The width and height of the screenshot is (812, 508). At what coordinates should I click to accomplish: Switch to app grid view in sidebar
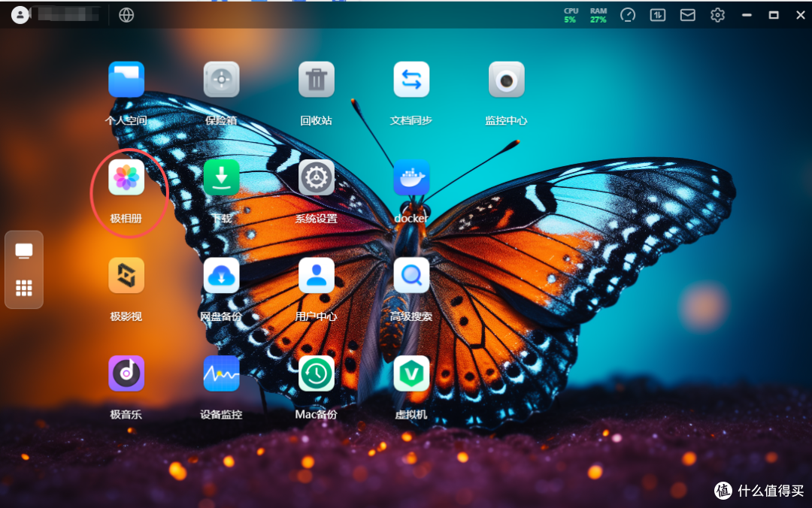coord(24,288)
